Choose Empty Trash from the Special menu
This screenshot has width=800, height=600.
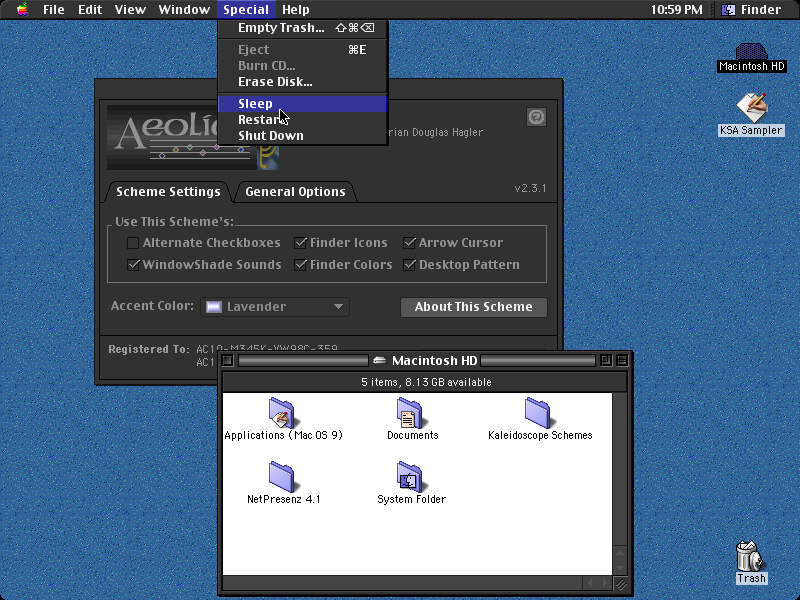click(303, 28)
